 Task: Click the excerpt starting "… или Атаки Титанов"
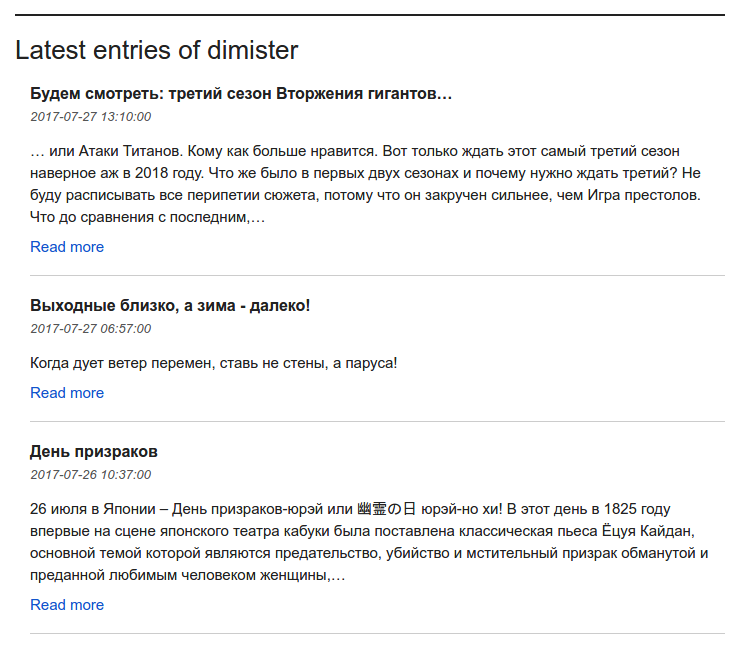pyautogui.click(x=366, y=184)
